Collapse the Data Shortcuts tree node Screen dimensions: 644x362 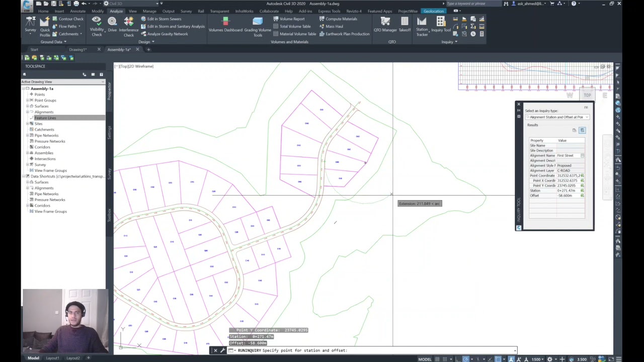(x=23, y=176)
